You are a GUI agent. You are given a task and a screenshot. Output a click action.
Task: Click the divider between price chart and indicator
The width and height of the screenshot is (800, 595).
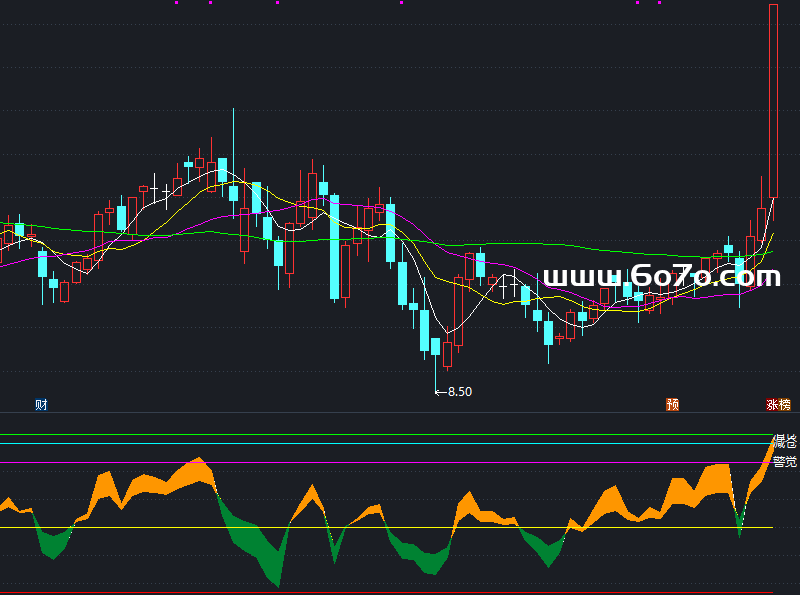(400, 413)
